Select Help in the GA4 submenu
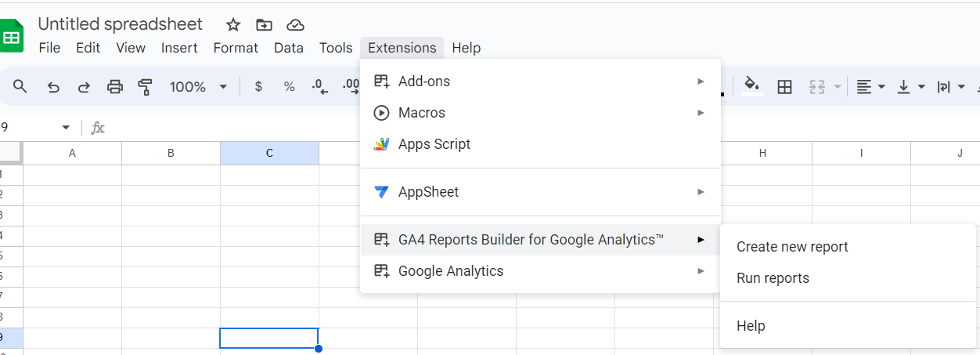980x355 pixels. 849,326
